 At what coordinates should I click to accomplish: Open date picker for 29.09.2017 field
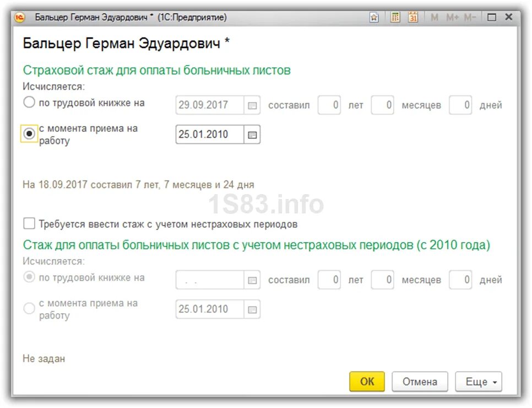252,105
